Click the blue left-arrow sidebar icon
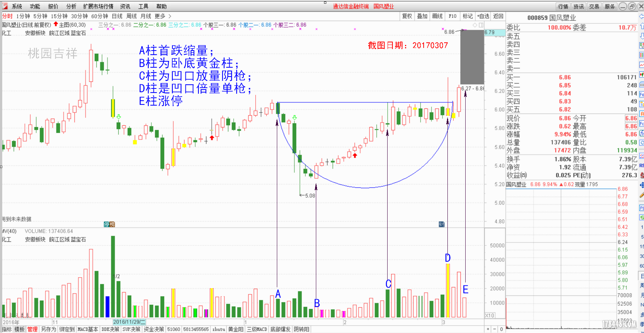Image resolution: width=644 pixels, height=333 pixels. [641, 17]
